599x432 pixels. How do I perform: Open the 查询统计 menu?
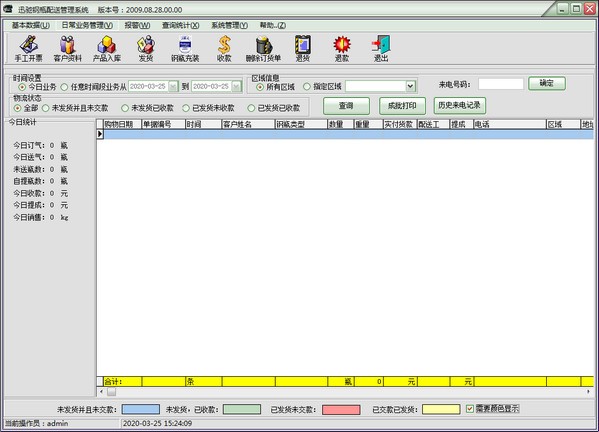click(181, 25)
